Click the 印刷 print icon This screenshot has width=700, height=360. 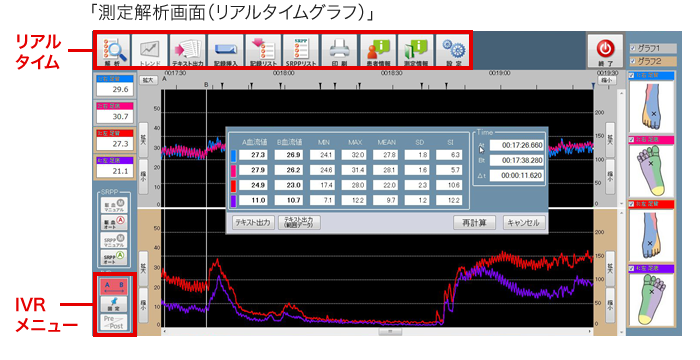click(x=339, y=50)
